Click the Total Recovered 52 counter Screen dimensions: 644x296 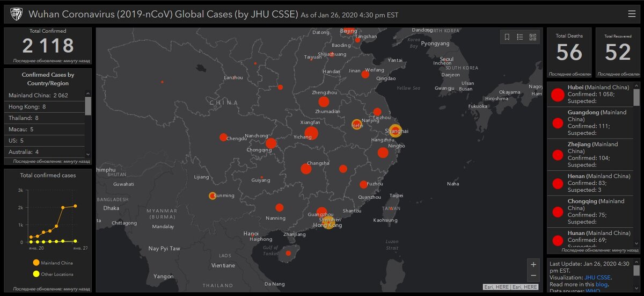click(x=618, y=52)
